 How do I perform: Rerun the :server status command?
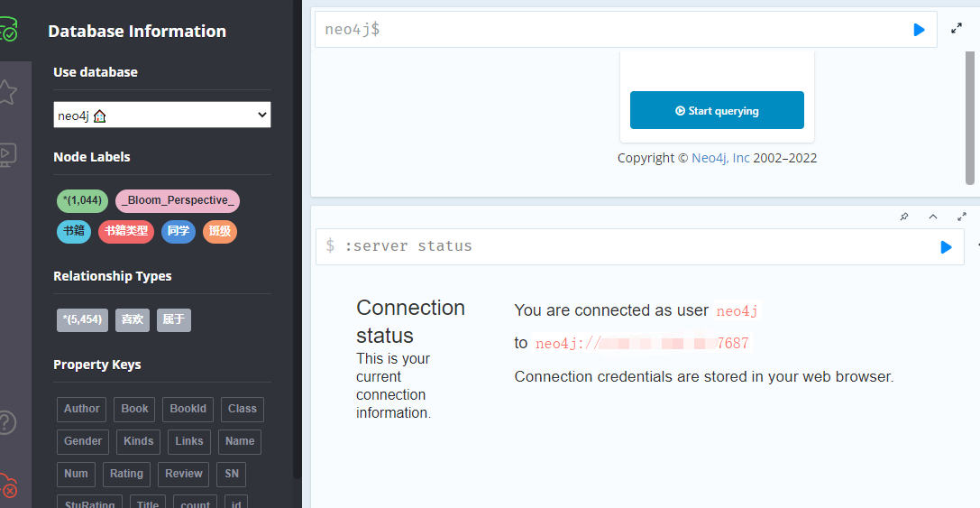(x=947, y=247)
